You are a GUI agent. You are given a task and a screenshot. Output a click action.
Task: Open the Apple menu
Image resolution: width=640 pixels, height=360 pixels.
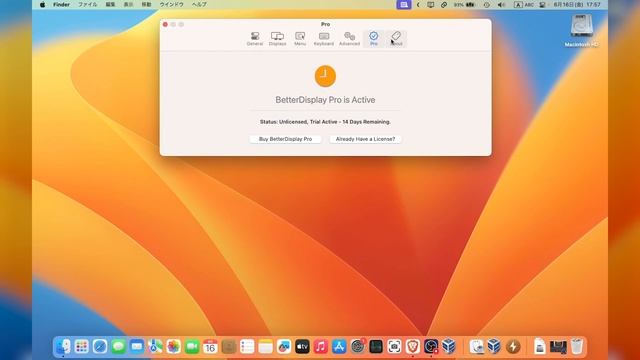point(43,4)
